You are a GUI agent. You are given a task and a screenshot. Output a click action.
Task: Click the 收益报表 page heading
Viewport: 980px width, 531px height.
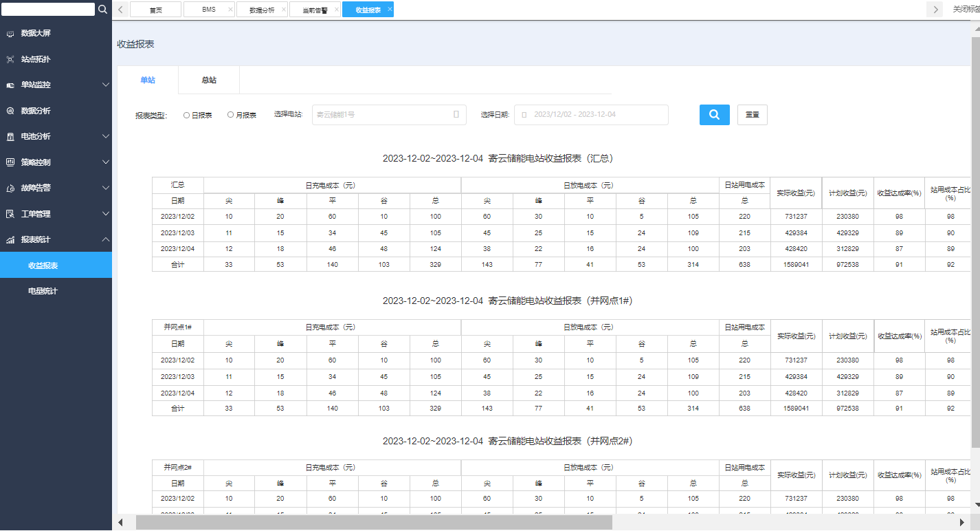(135, 44)
